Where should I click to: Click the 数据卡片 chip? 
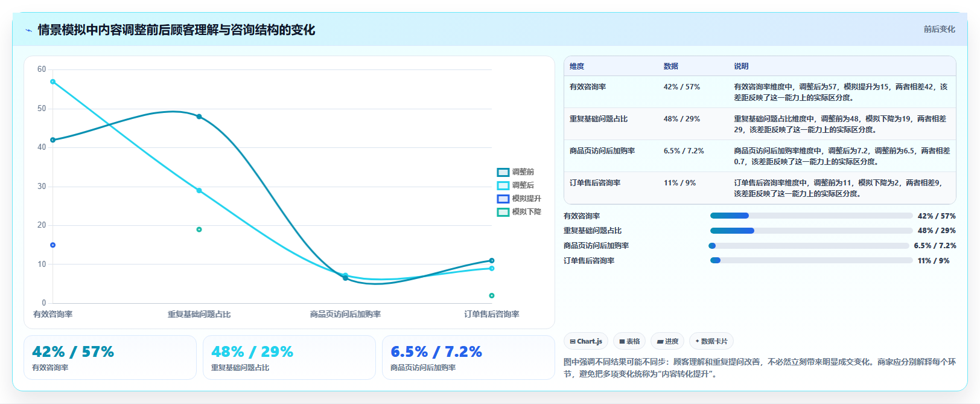tap(711, 341)
